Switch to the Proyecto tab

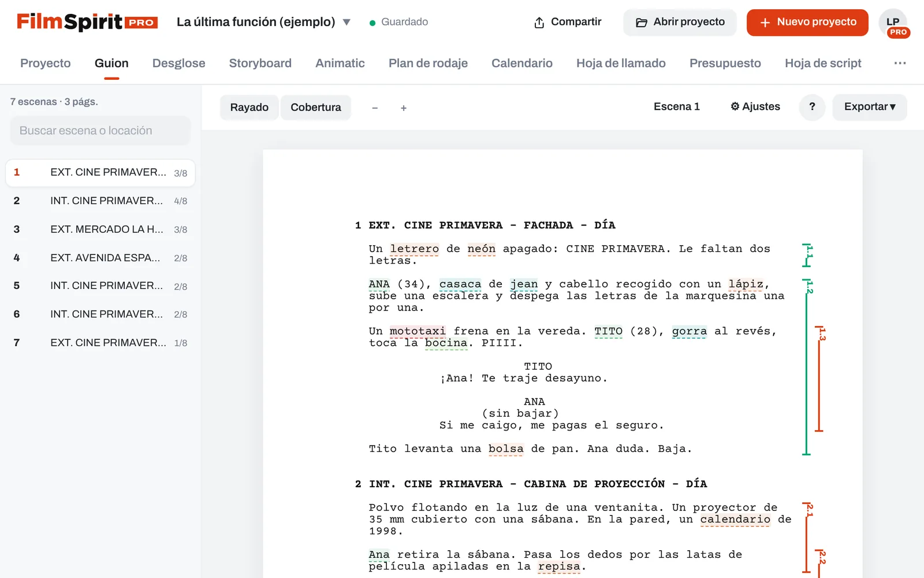point(46,63)
